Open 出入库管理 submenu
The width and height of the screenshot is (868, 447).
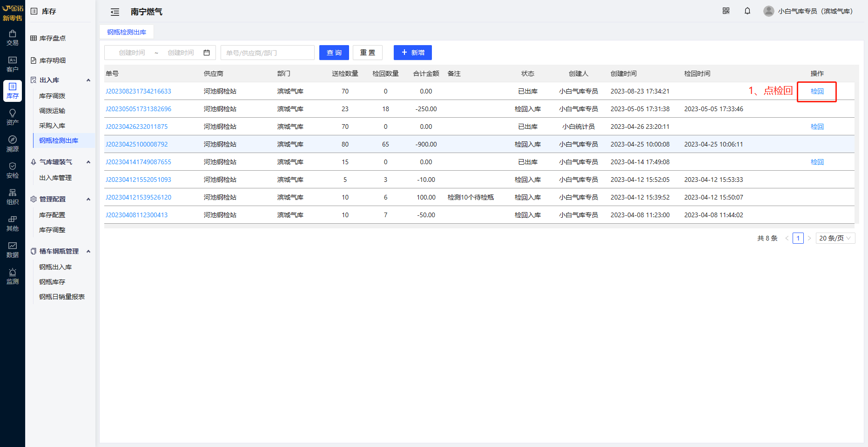[55, 178]
